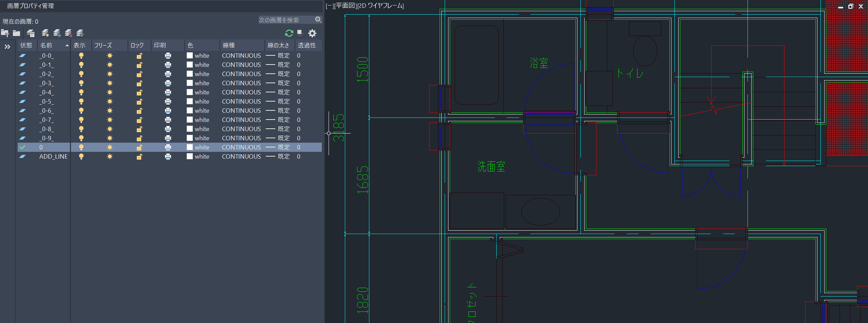Screen dimensions: 868x323
Task: Freeze layer _0-1_ via sun icon
Action: [x=110, y=65]
